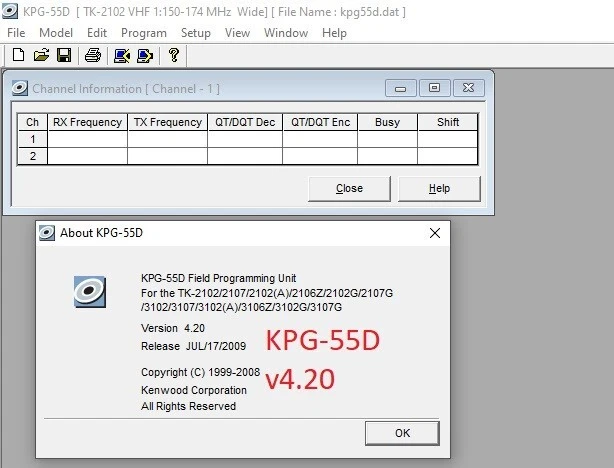Click the QT/DQT Dec column header
The width and height of the screenshot is (614, 468).
coord(245,122)
